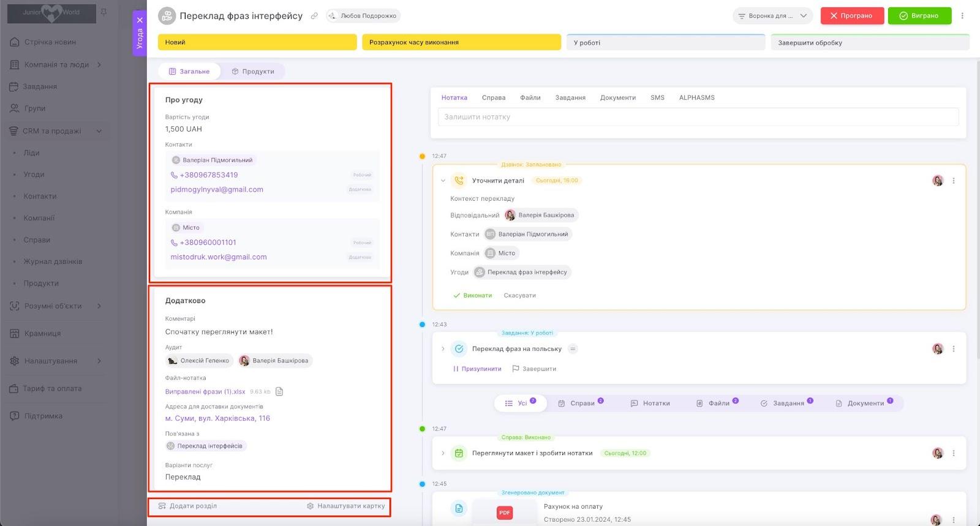The image size is (980, 526).
Task: Set stage to Розрахунок часу виконання
Action: 461,42
